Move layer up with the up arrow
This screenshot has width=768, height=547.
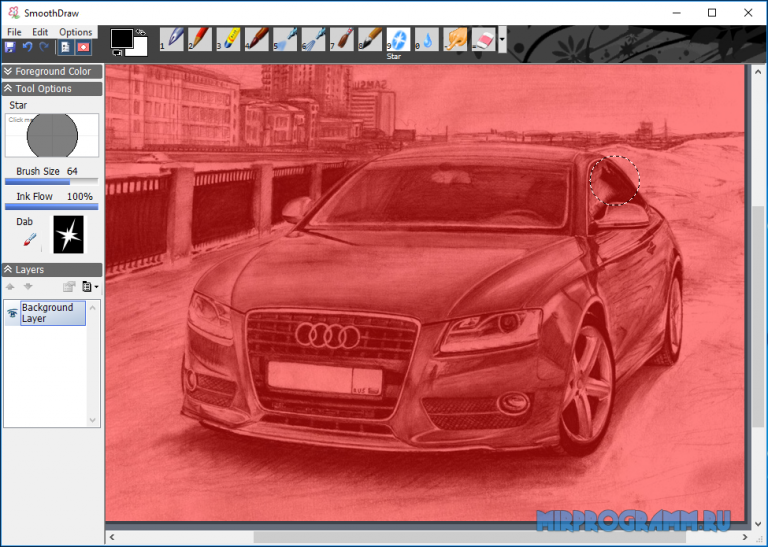click(10, 286)
